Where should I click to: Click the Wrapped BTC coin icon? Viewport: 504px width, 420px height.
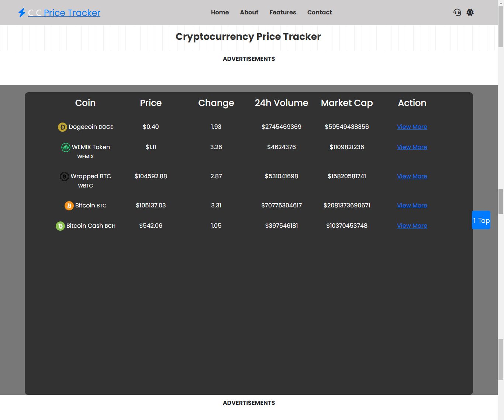pos(64,176)
